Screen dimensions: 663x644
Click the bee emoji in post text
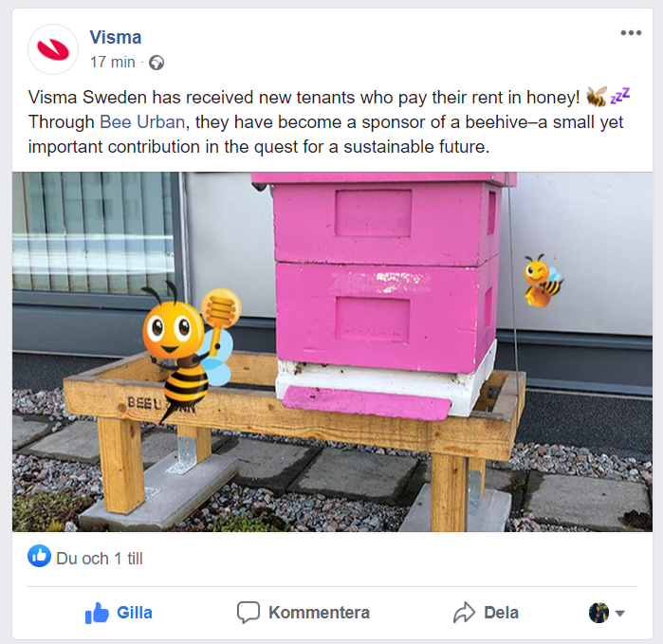point(597,97)
